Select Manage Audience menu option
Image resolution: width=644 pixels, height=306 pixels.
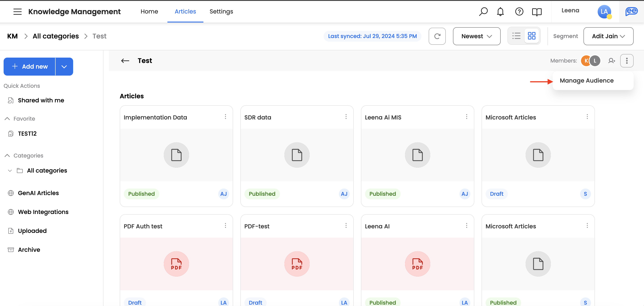pos(586,81)
